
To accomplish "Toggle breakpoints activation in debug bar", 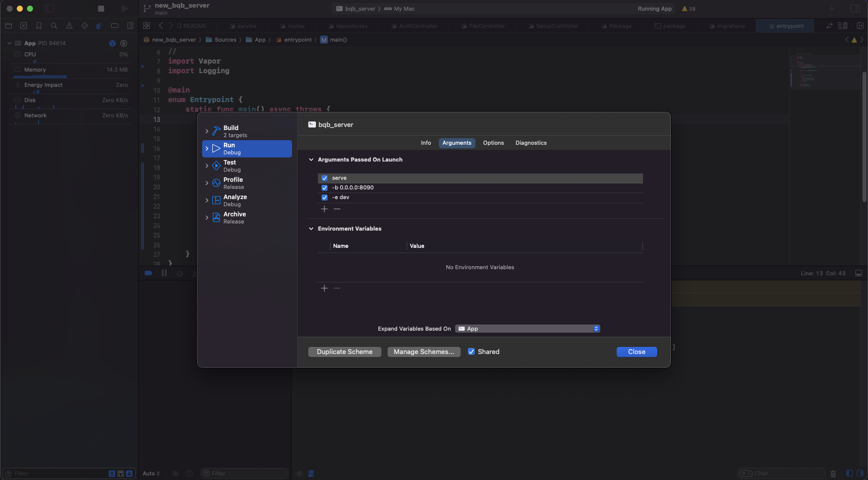I will pos(148,273).
